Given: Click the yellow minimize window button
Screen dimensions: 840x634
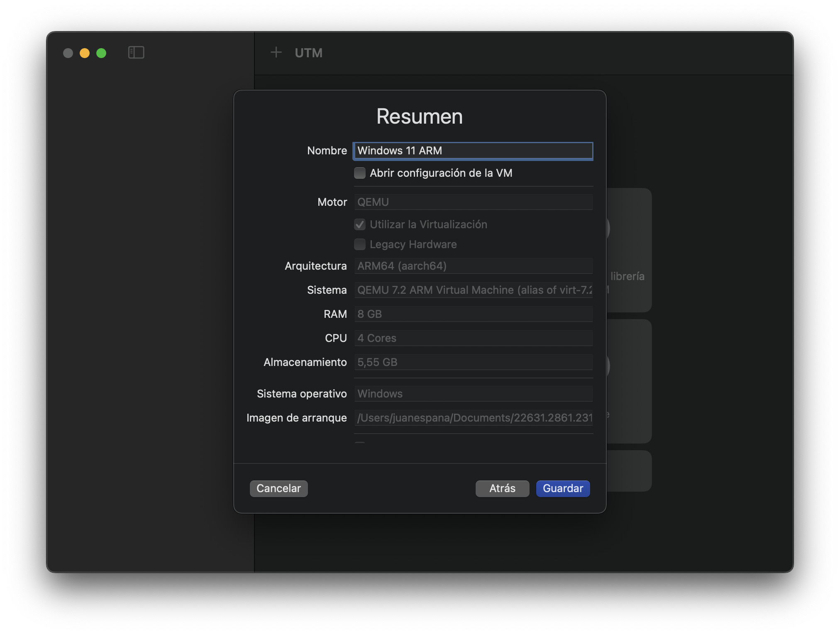Looking at the screenshot, I should click(x=85, y=53).
